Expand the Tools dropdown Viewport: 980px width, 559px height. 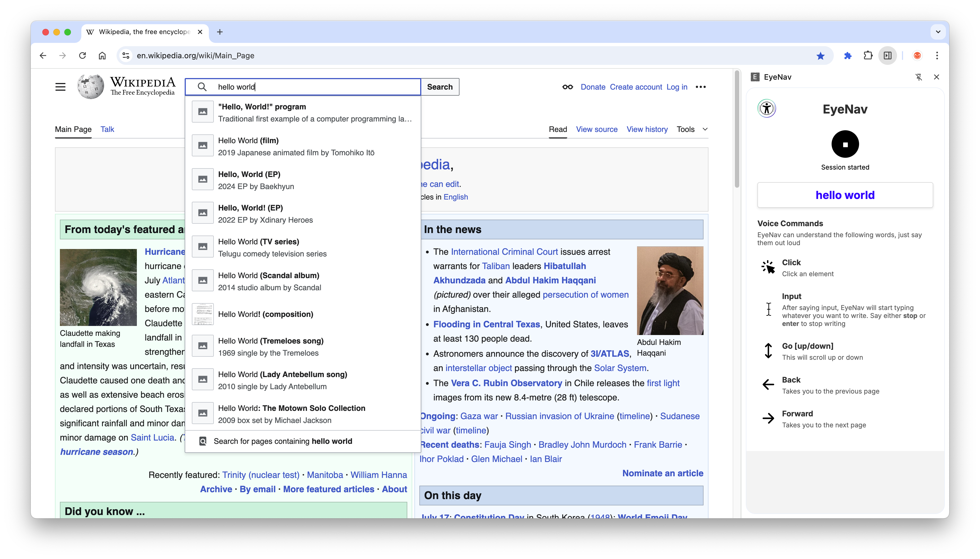(x=692, y=129)
